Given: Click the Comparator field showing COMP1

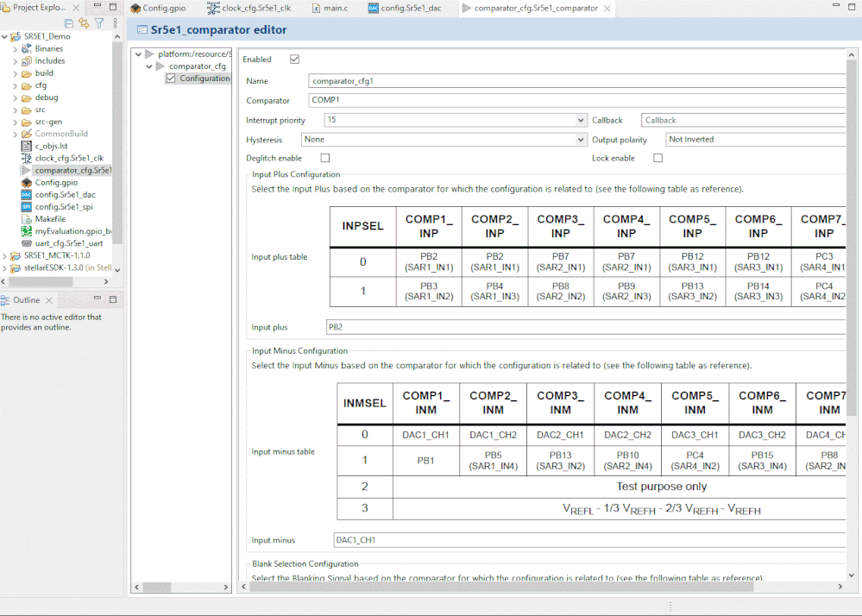Looking at the screenshot, I should pyautogui.click(x=576, y=100).
